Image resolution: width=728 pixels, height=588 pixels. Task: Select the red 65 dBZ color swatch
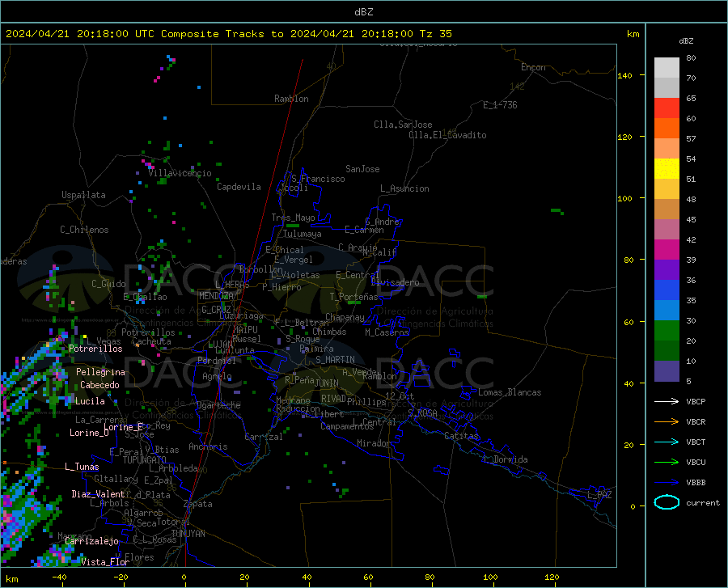[667, 108]
